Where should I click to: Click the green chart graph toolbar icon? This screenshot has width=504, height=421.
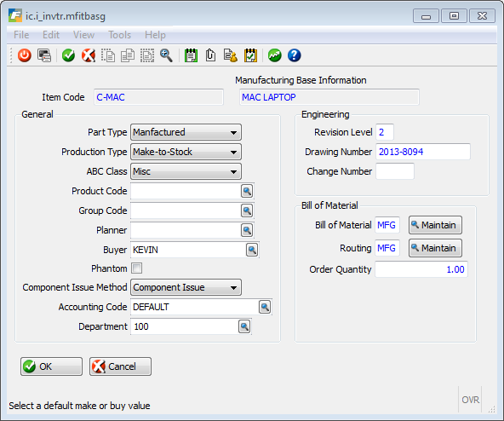click(275, 55)
